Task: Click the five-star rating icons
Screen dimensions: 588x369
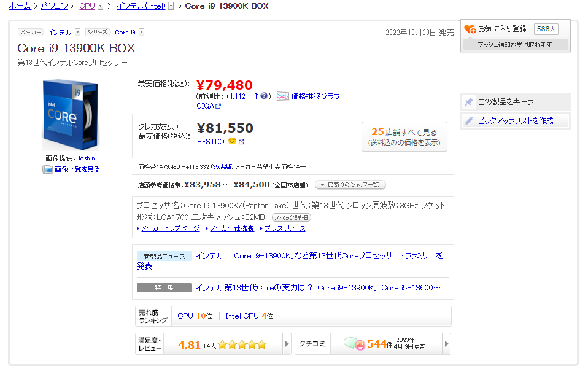Action: coord(242,344)
